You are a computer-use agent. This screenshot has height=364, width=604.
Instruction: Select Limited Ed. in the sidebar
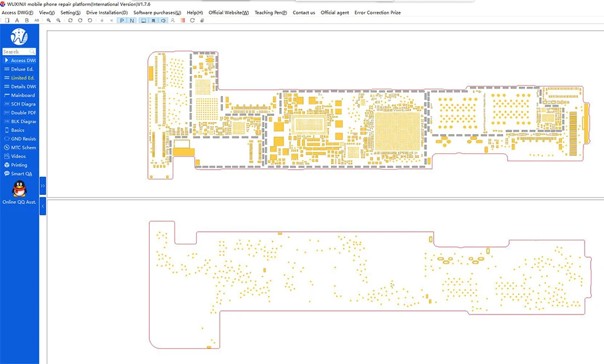pyautogui.click(x=20, y=78)
